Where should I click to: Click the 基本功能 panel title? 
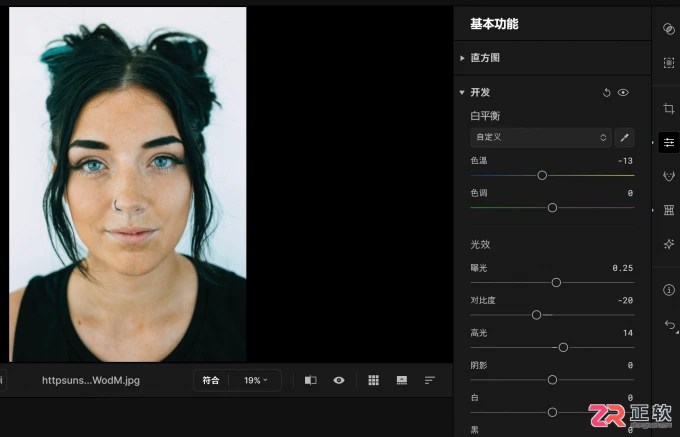tap(494, 24)
